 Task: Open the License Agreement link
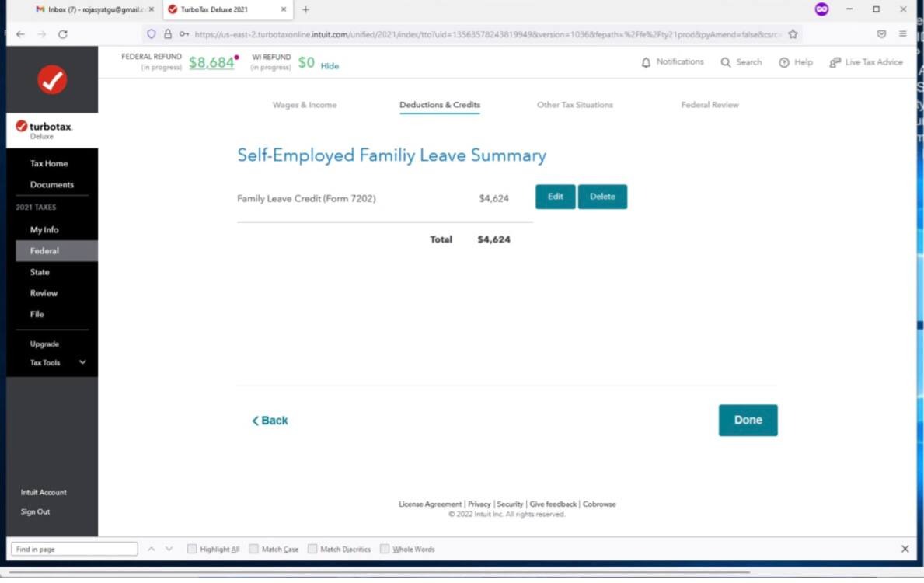pos(431,504)
